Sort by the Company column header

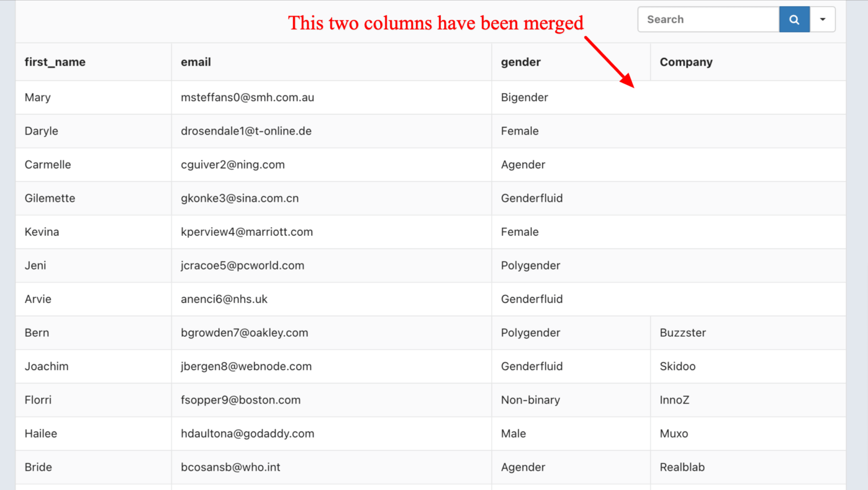click(x=685, y=62)
